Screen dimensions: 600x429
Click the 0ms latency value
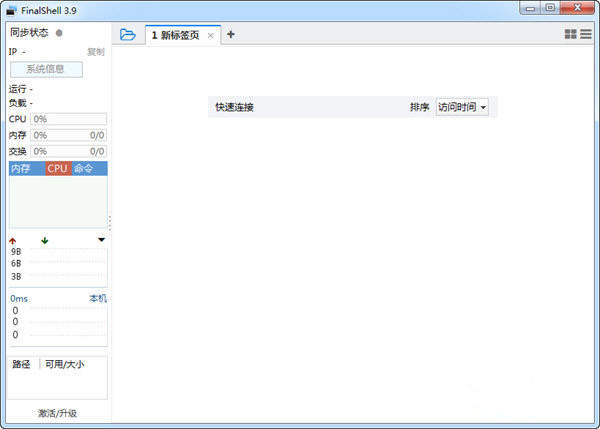coord(19,299)
